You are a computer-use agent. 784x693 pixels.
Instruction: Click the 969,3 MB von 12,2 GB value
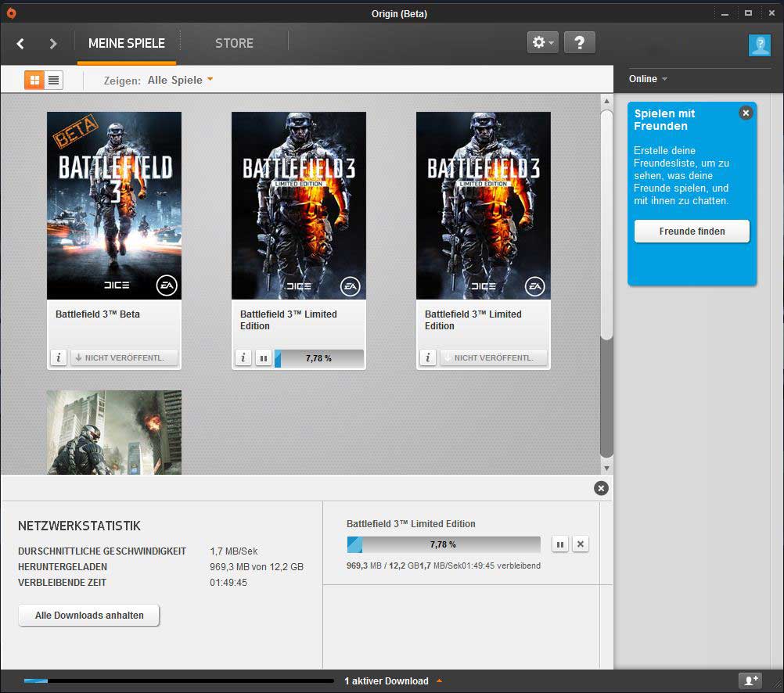(x=257, y=566)
